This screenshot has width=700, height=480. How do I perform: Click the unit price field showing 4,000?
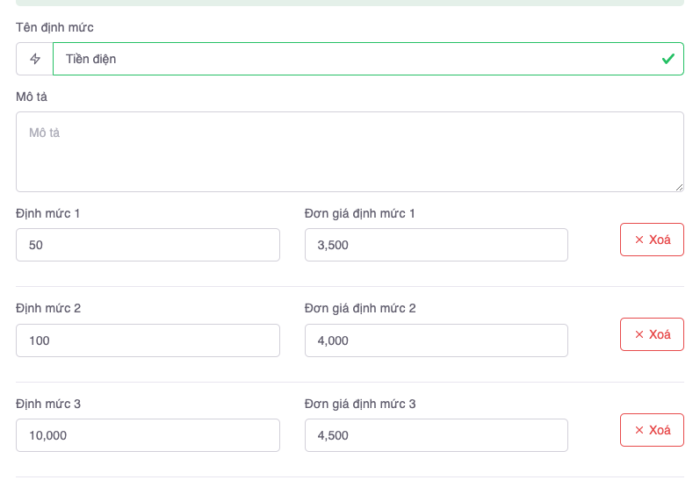(436, 340)
